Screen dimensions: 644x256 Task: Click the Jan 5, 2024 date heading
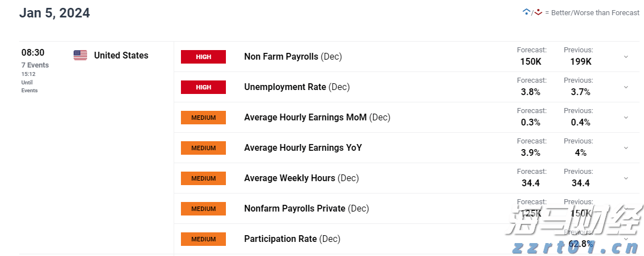[x=55, y=13]
